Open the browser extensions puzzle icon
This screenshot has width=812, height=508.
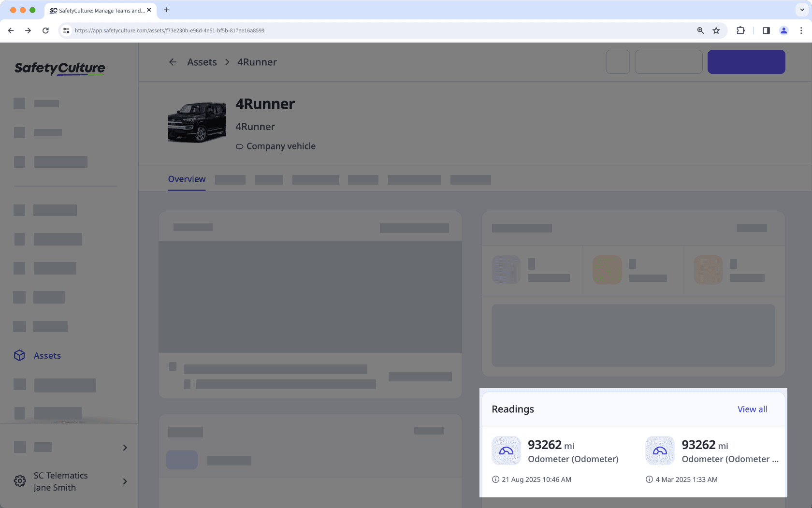pos(740,30)
